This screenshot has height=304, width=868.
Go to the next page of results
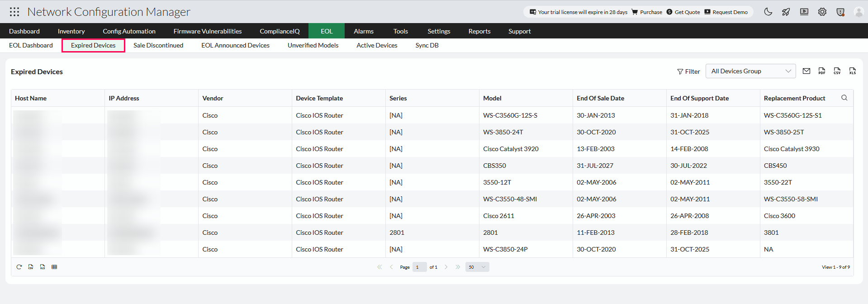[446, 267]
